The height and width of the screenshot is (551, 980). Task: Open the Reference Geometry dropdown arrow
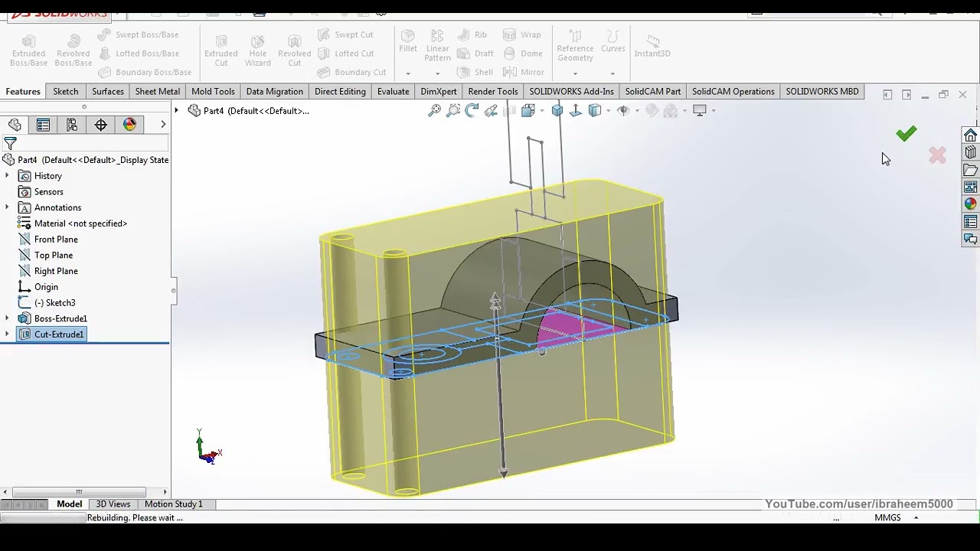[575, 73]
